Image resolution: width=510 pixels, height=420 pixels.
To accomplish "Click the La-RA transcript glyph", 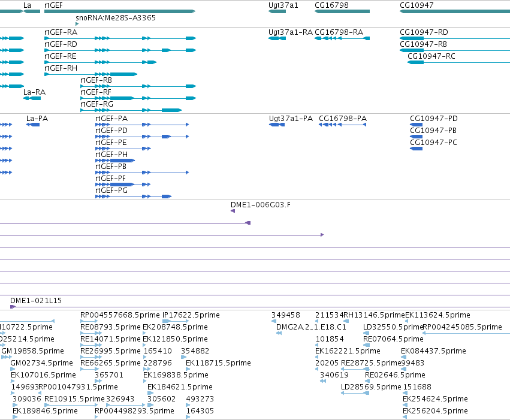I will point(32,98).
